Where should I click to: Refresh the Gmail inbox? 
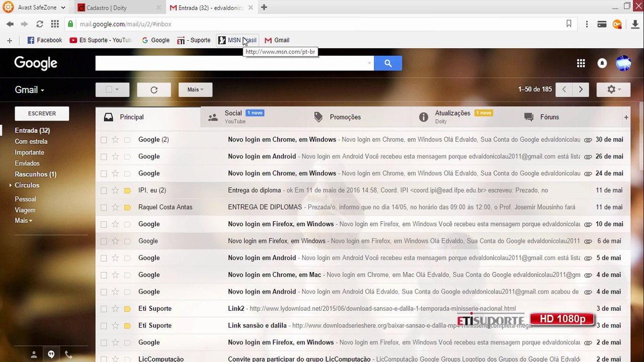pos(154,89)
